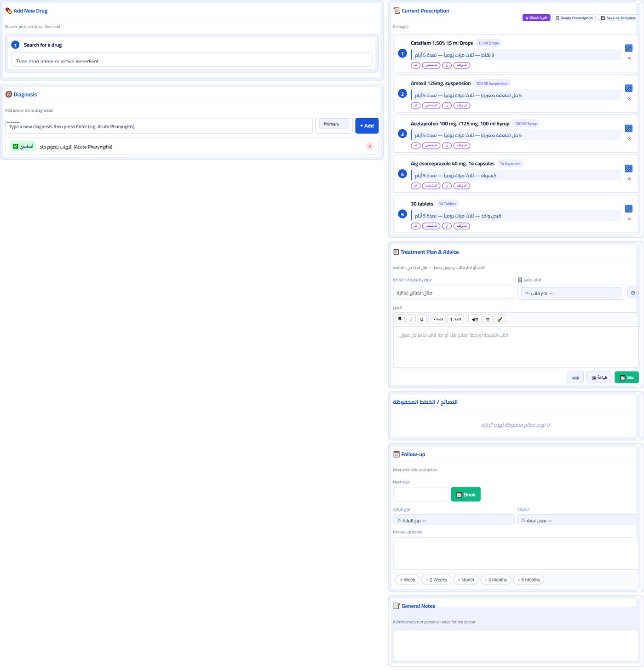Toggle italic in advice text editor
644x670 pixels.
(x=411, y=319)
